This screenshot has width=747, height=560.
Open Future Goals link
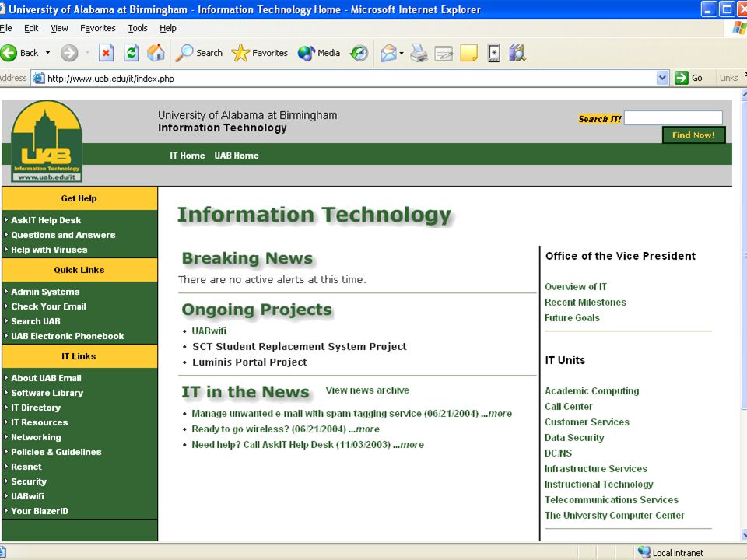572,317
